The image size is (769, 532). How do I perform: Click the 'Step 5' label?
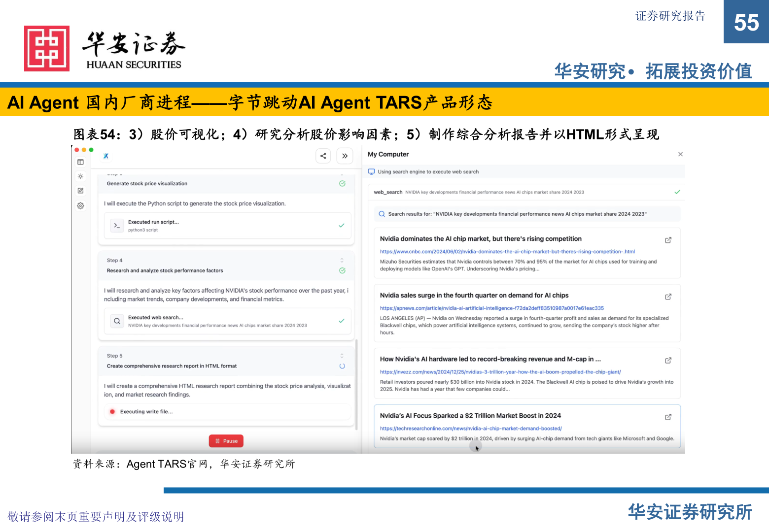(114, 356)
